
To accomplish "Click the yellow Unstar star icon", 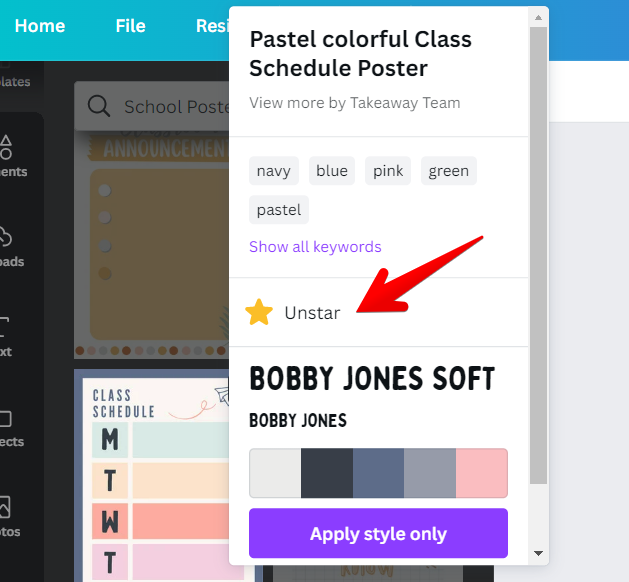I will (x=259, y=313).
